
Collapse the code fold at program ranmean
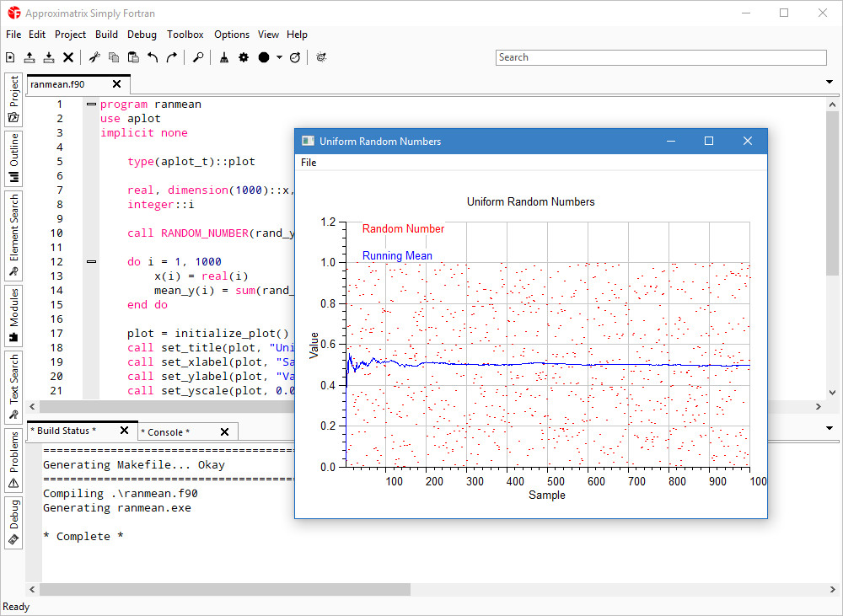(91, 104)
